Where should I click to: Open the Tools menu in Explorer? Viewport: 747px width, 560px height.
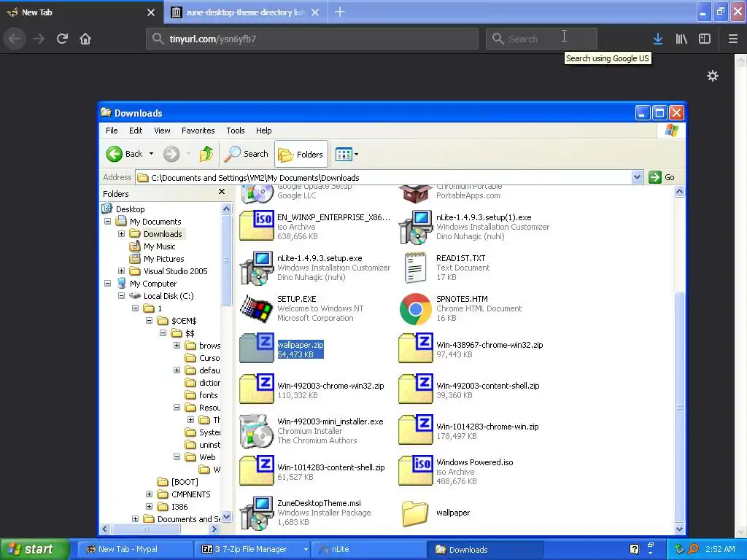point(236,131)
